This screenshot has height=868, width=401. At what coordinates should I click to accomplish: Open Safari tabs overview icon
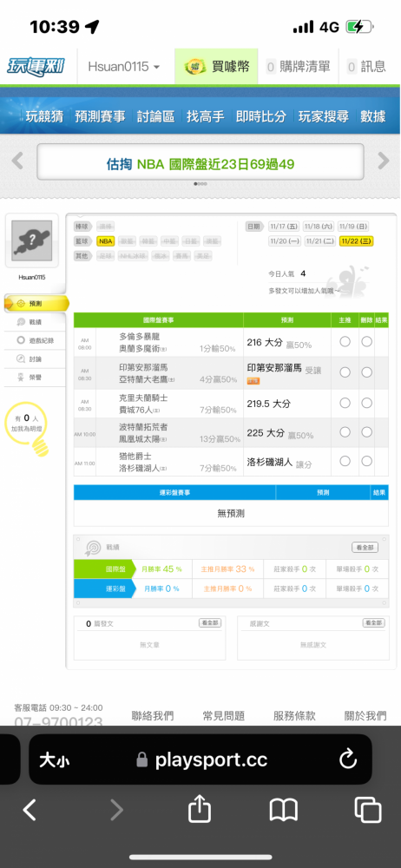tap(368, 811)
